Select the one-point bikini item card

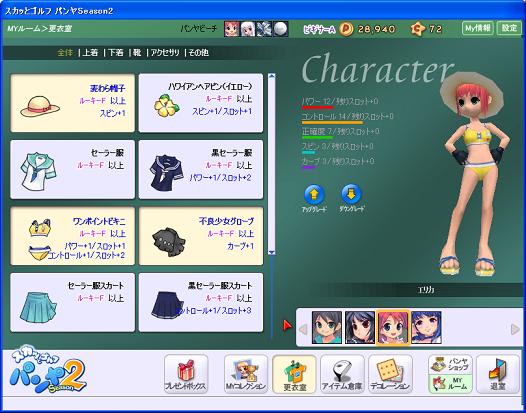[x=72, y=236]
